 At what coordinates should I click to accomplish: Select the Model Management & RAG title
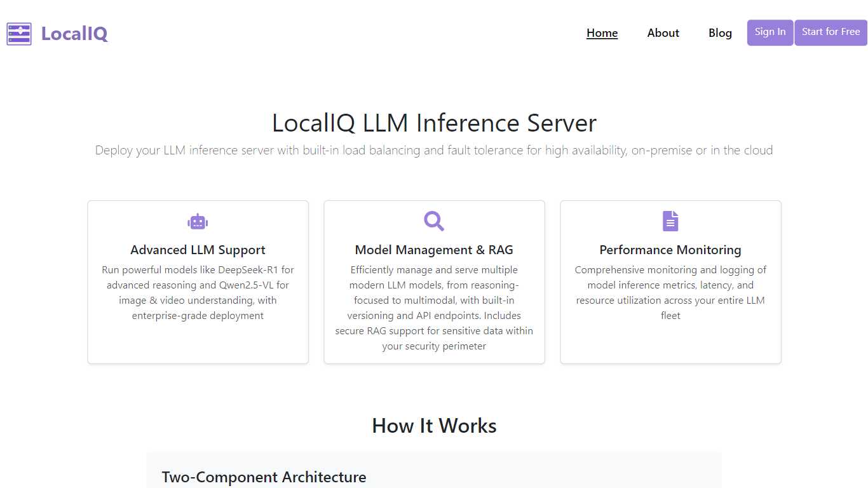434,250
